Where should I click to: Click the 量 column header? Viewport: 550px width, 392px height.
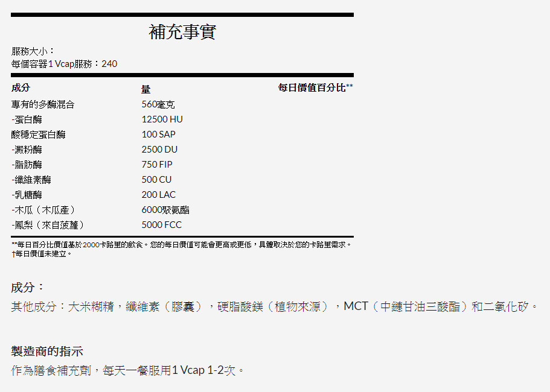point(146,89)
